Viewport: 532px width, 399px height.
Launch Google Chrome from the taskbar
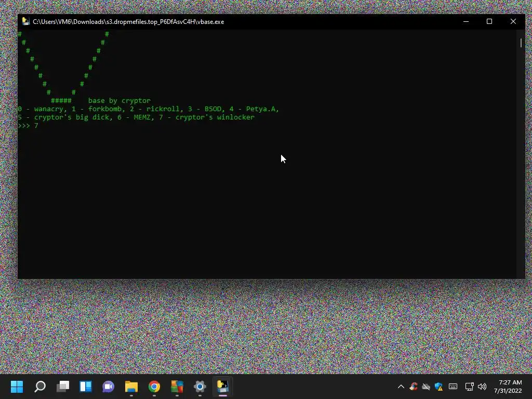tap(154, 386)
